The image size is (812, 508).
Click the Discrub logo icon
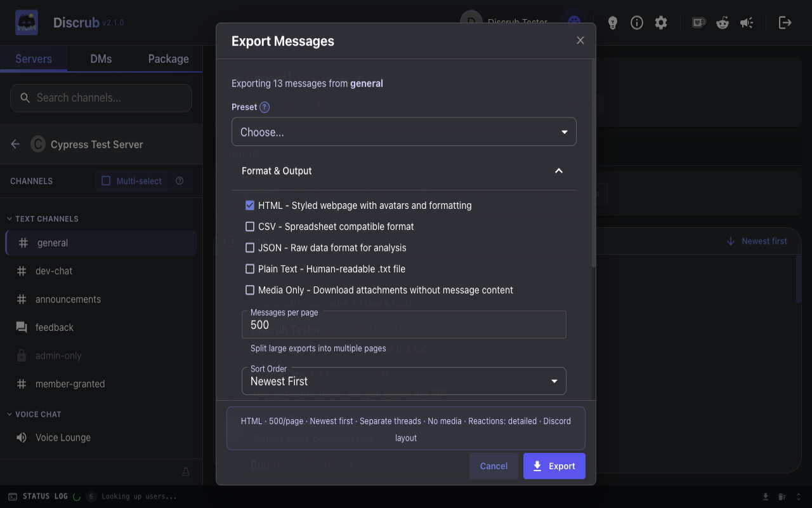click(27, 23)
